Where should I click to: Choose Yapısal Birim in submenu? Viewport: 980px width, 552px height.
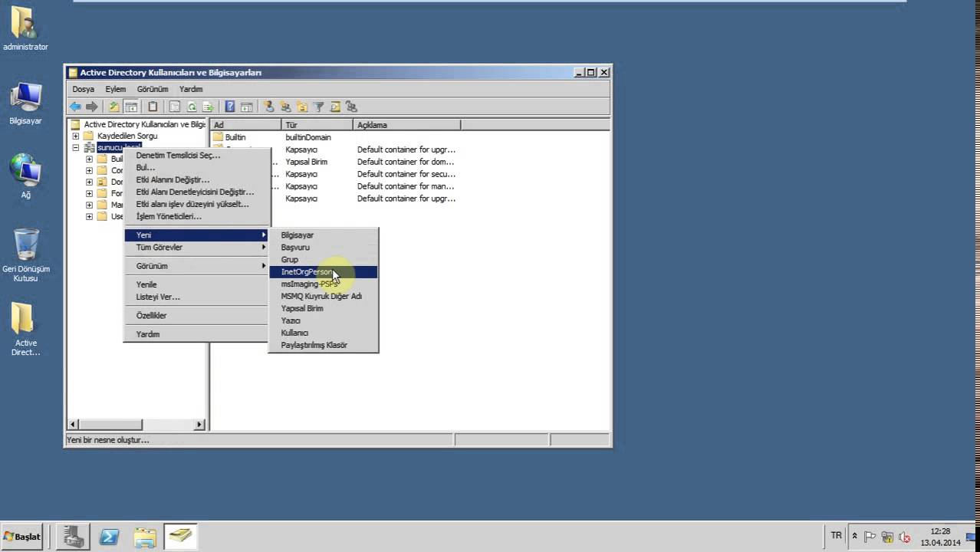323,308
